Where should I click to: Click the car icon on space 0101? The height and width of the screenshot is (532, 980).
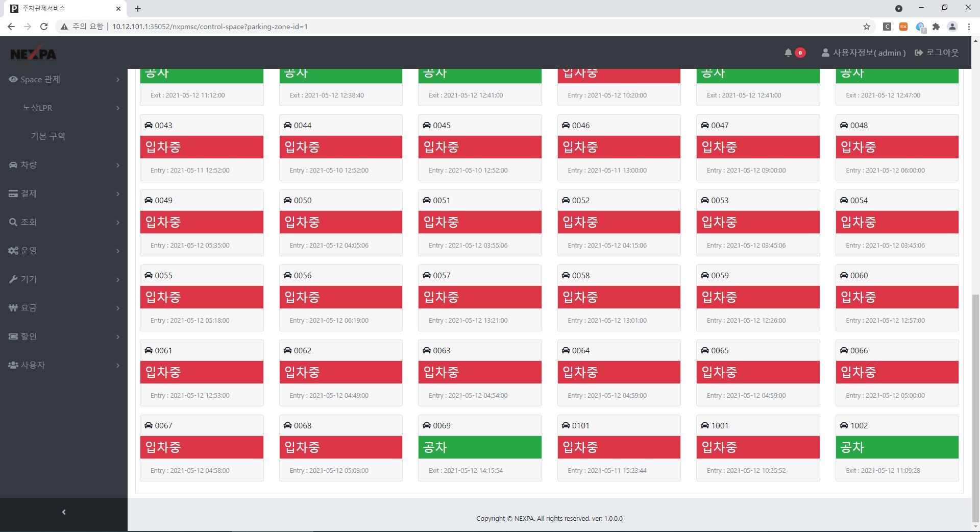pyautogui.click(x=566, y=425)
